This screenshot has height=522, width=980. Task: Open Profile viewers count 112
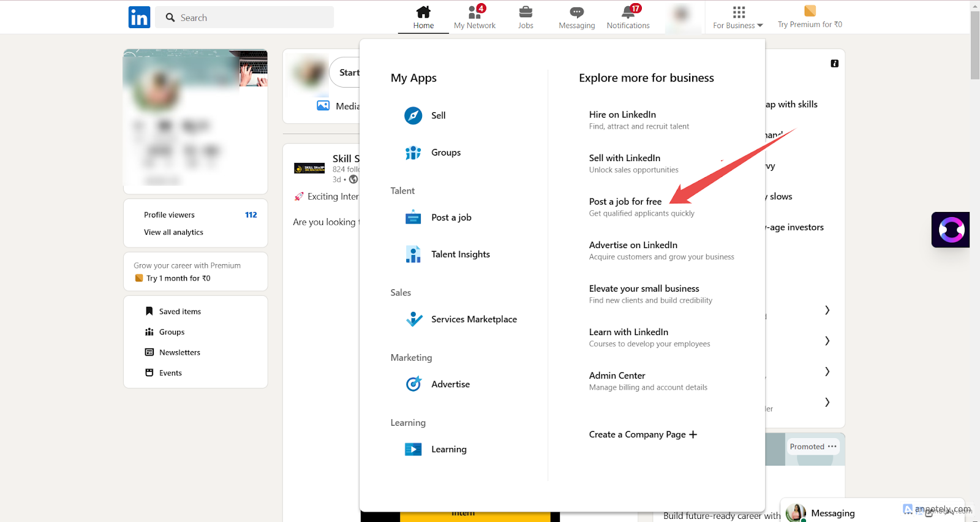tap(251, 215)
